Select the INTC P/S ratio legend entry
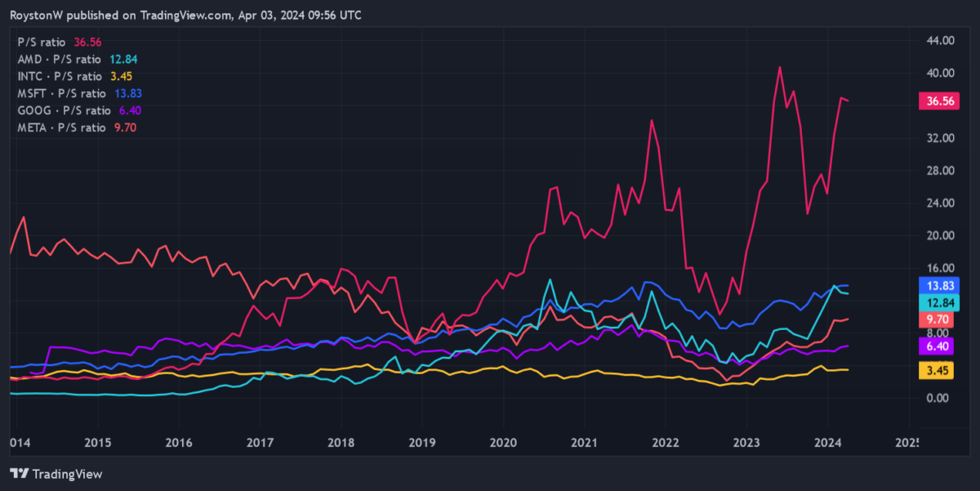The height and width of the screenshot is (491, 980). click(59, 76)
